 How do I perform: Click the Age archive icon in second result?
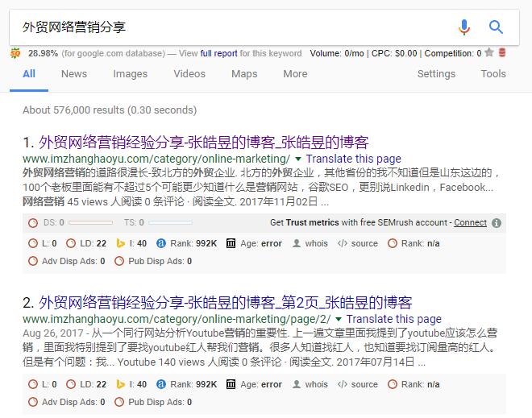pyautogui.click(x=231, y=384)
